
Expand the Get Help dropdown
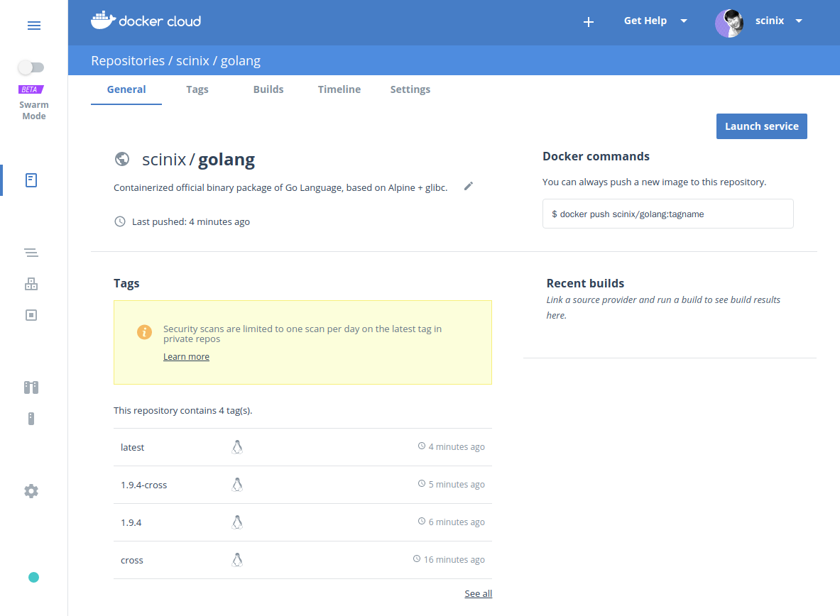655,21
